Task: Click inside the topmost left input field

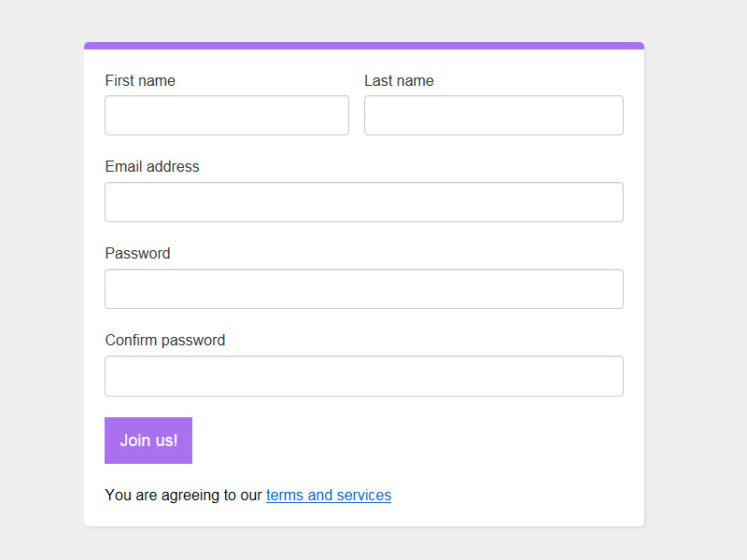Action: [x=226, y=115]
